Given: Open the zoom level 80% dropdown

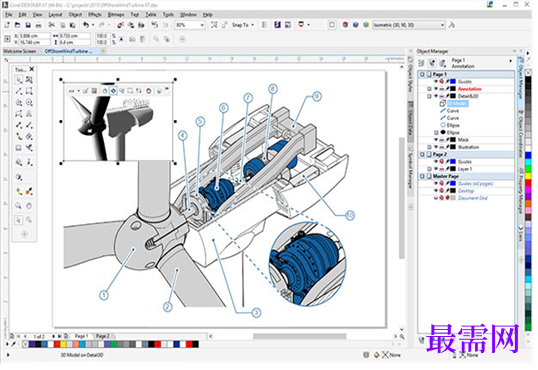Looking at the screenshot, I should (202, 25).
